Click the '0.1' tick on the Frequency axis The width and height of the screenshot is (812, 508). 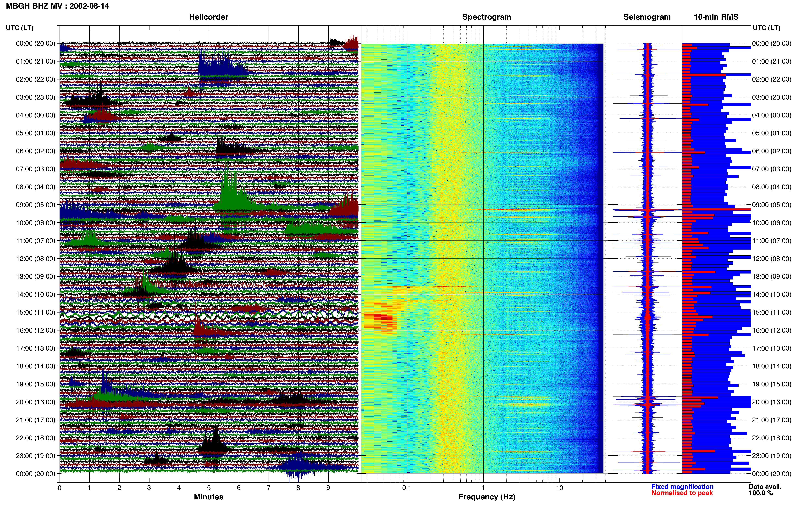pos(407,487)
